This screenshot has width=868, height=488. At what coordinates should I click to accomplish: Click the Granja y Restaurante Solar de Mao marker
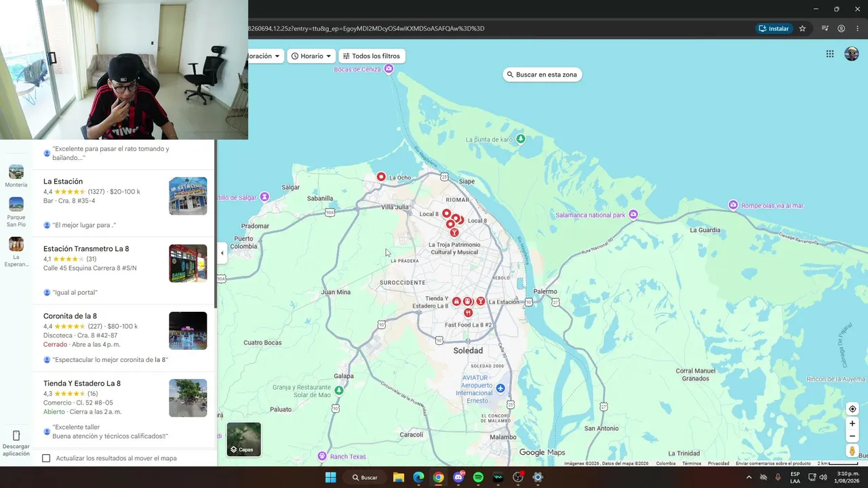click(339, 390)
